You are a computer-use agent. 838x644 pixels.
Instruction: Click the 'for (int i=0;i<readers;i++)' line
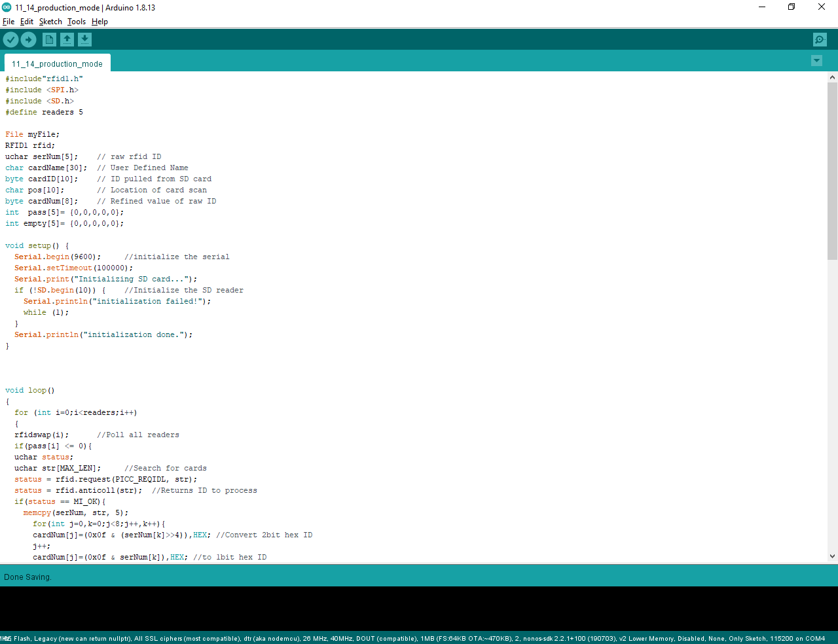pos(76,412)
